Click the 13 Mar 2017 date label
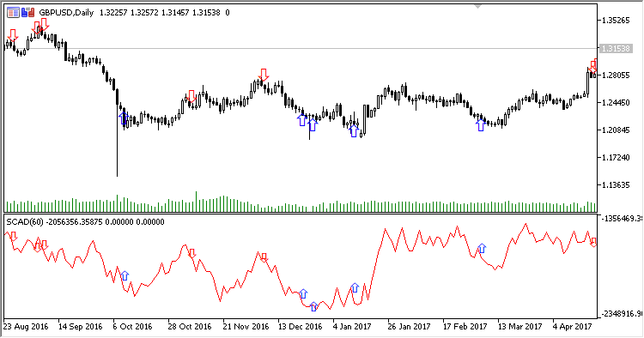644x338 pixels. 520,327
